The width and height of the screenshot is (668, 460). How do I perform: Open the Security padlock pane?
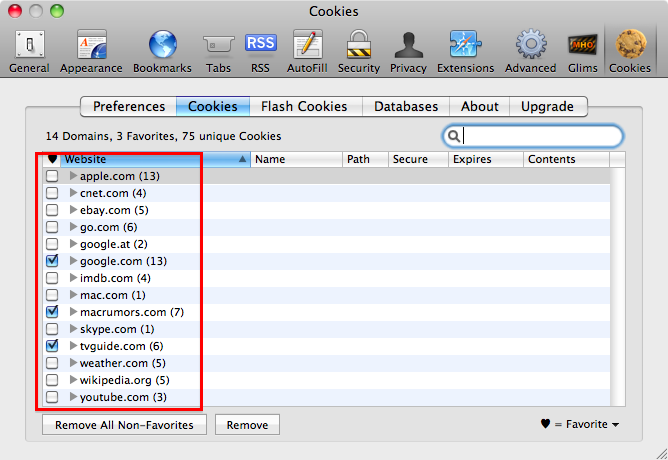point(359,52)
